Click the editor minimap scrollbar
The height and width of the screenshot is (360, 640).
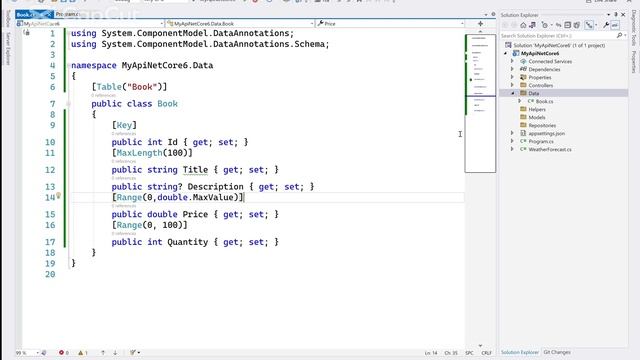click(480, 104)
